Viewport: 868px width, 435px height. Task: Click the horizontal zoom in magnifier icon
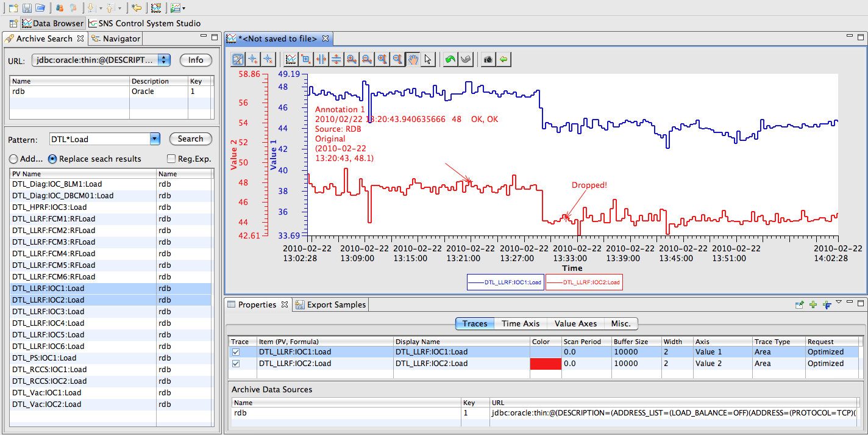click(x=352, y=59)
